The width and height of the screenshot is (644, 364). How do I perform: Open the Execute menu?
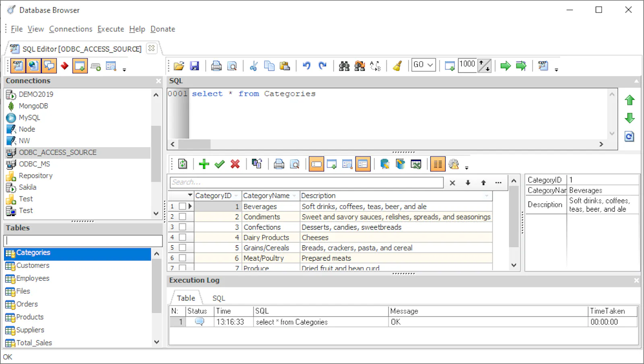click(111, 29)
